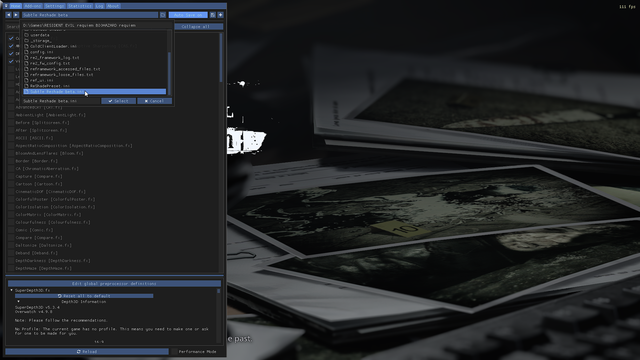Collapse the Depth3D Information section
This screenshot has height=360, width=640.
(18, 302)
